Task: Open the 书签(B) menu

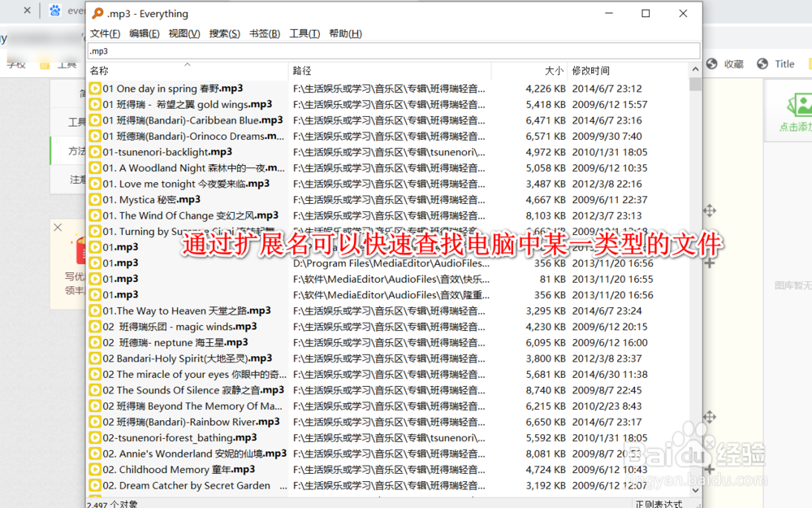Action: tap(265, 33)
